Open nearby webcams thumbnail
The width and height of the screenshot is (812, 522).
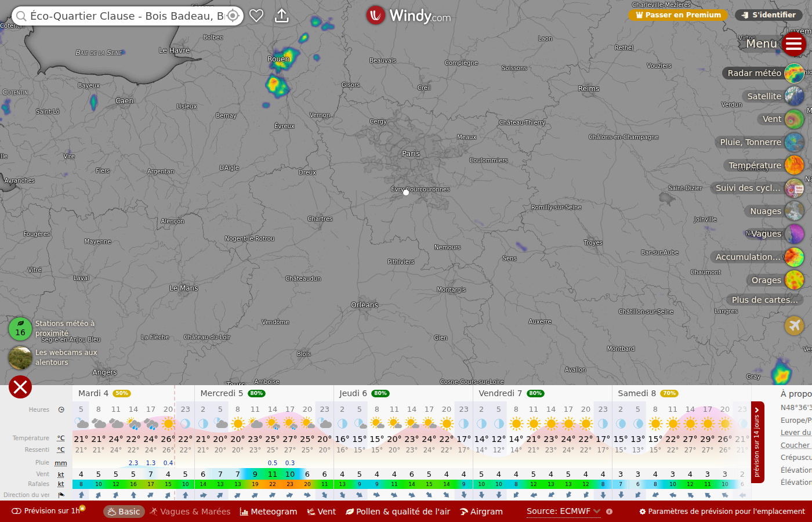(x=20, y=358)
